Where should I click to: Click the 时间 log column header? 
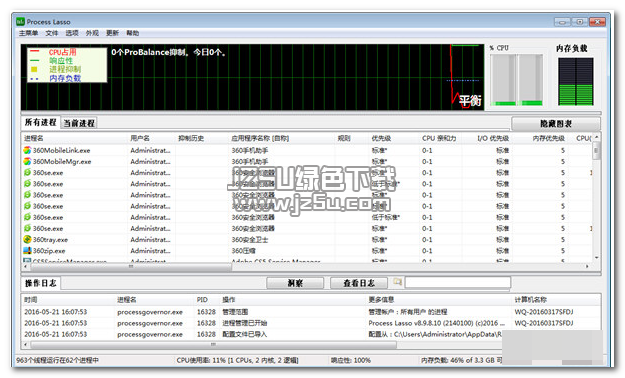(31, 300)
